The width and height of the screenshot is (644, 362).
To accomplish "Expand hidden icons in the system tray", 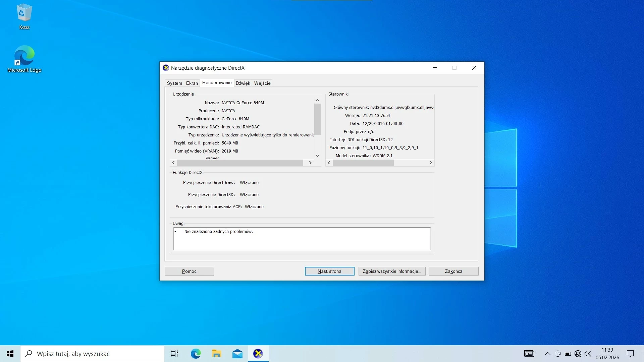I will coord(547,354).
